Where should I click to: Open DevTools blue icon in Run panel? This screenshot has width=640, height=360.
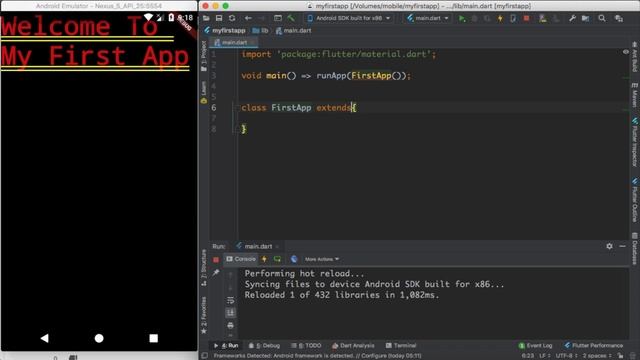click(294, 259)
